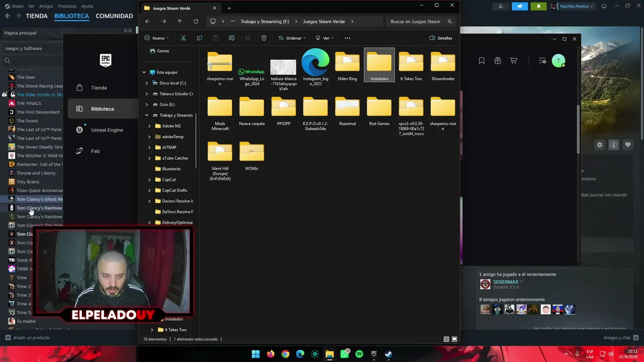Screen dimensions: 644x362
Task: Switch to Steam COMUNIDAD tab
Action: click(x=114, y=16)
